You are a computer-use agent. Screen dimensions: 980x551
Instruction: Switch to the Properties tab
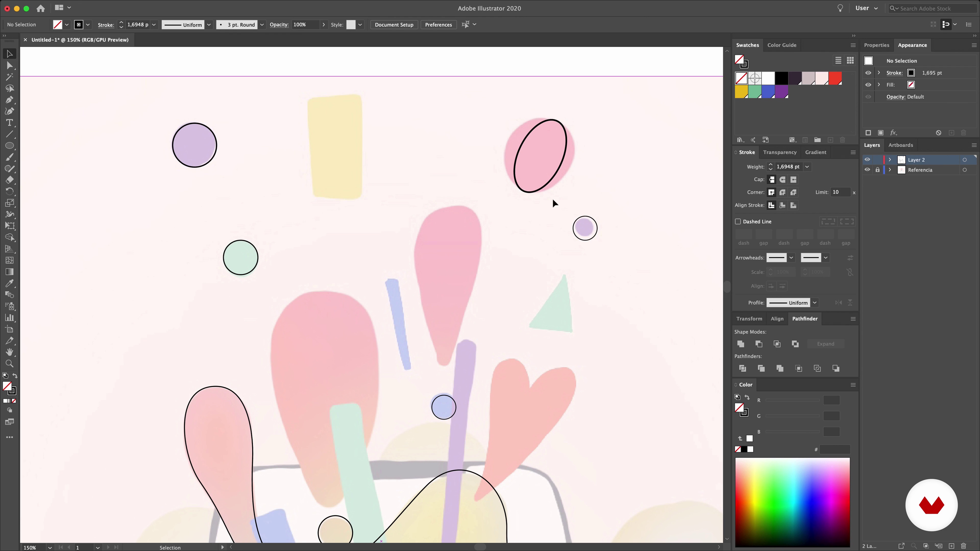[x=877, y=45]
